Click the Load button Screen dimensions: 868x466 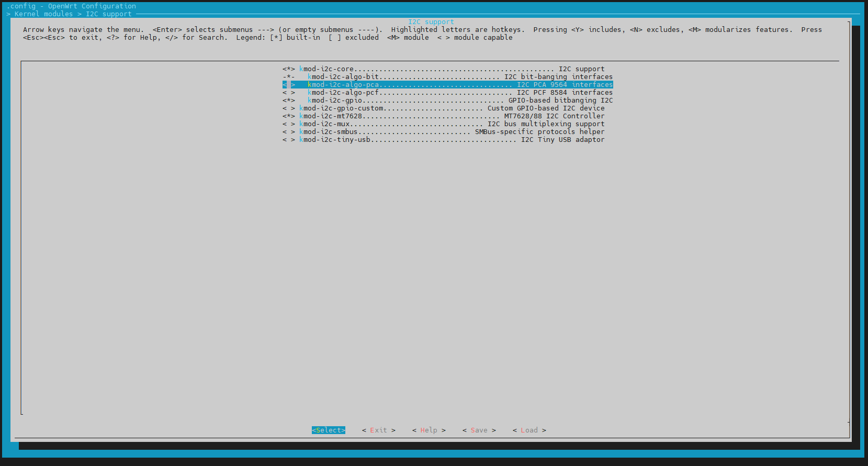[529, 430]
